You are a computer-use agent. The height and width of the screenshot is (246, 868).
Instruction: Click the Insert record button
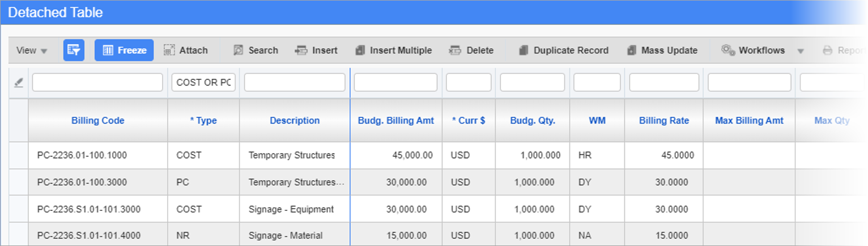316,50
